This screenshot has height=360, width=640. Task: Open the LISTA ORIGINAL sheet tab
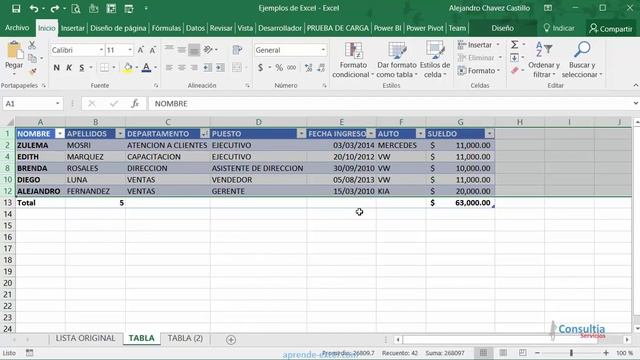85,338
